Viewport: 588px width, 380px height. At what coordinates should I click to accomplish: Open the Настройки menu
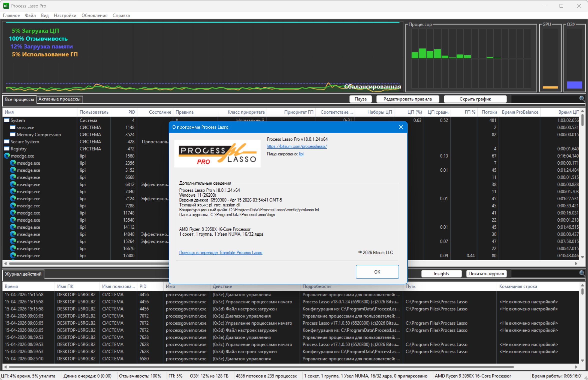65,15
